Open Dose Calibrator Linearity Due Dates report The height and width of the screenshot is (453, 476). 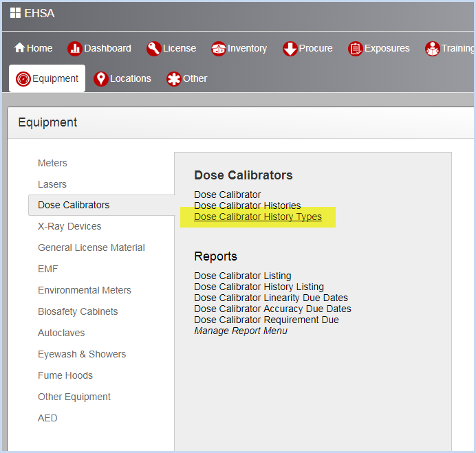[271, 298]
